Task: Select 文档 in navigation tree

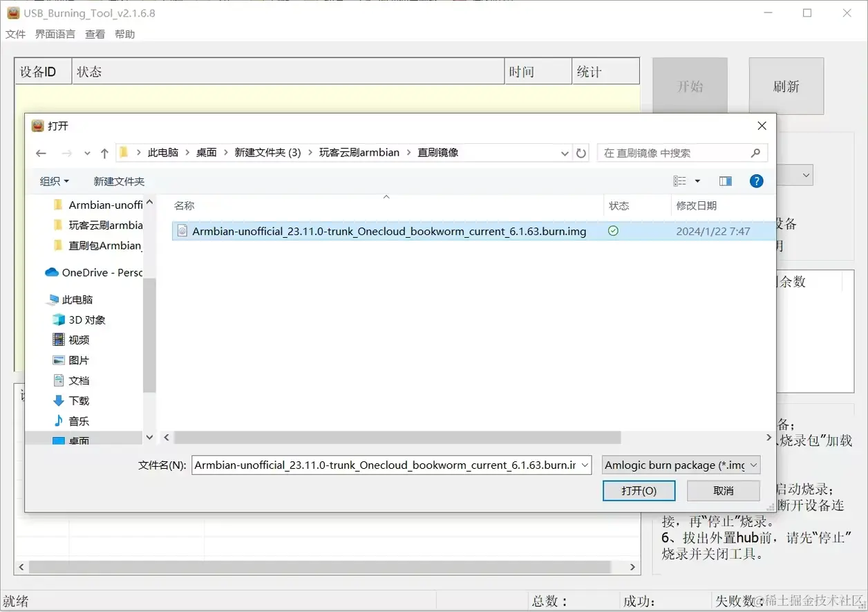Action: (x=71, y=380)
